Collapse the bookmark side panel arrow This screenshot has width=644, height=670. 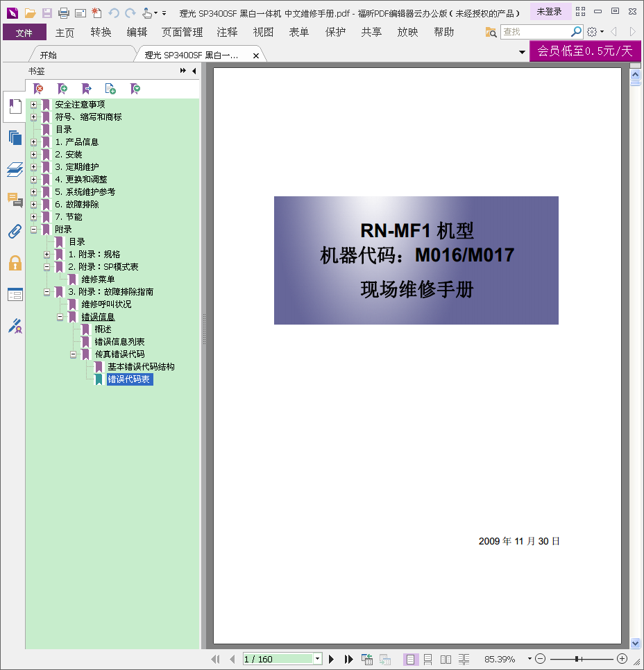[194, 71]
